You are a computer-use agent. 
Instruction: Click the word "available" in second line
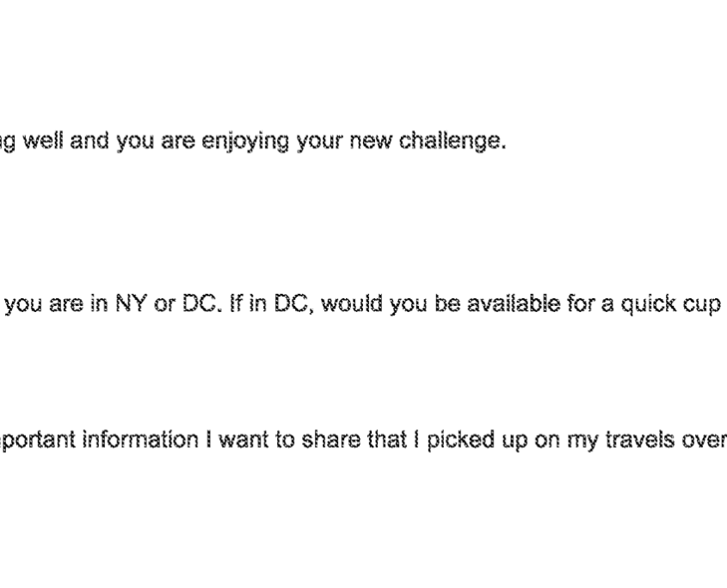coord(514,304)
